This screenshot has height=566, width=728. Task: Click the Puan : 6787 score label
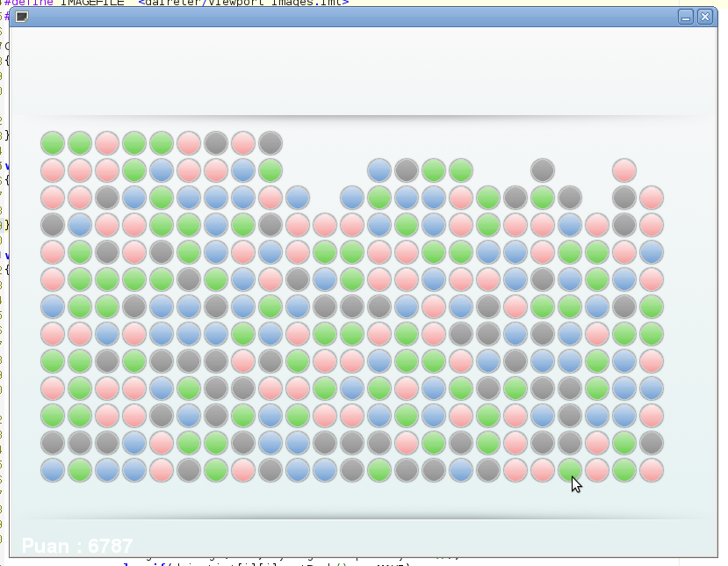[77, 546]
